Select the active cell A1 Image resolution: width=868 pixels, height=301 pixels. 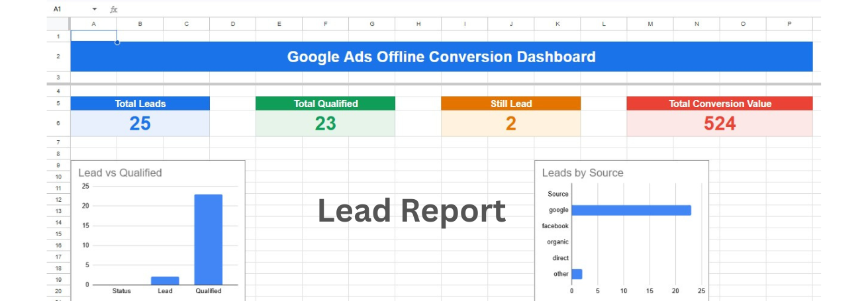point(93,36)
